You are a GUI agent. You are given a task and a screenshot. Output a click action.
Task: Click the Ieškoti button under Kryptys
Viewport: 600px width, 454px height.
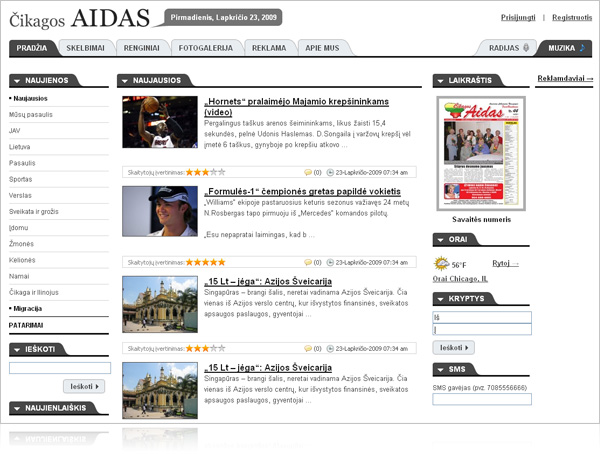point(454,348)
